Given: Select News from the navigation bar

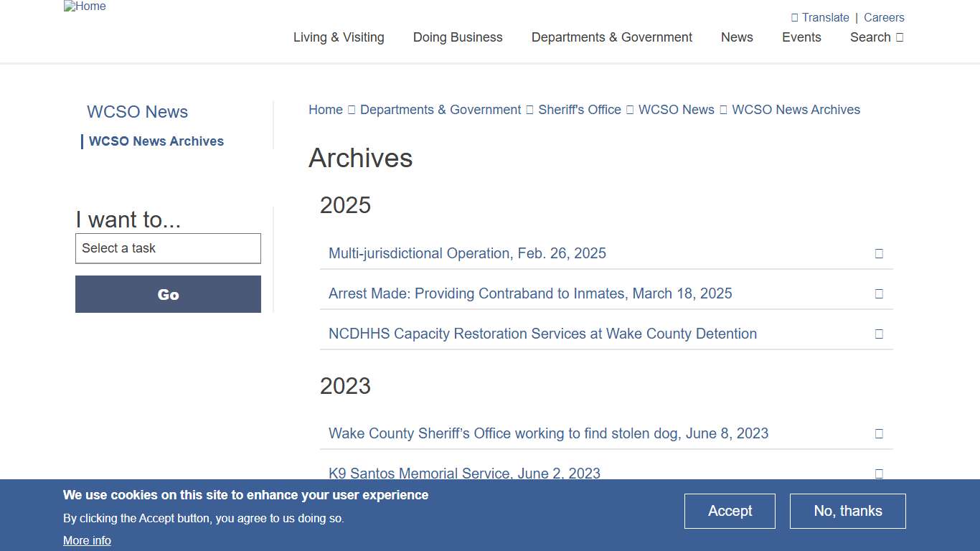Looking at the screenshot, I should point(737,37).
